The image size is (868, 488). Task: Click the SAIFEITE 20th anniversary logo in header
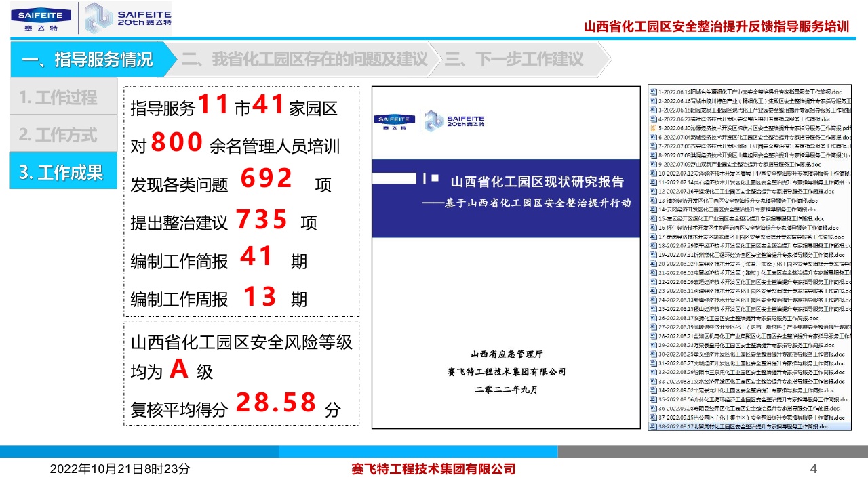[x=127, y=18]
